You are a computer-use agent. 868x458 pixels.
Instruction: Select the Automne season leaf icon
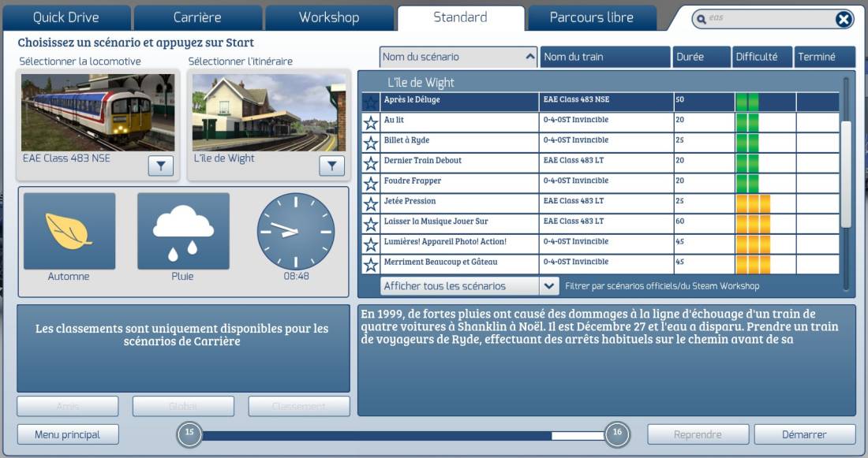coord(69,231)
